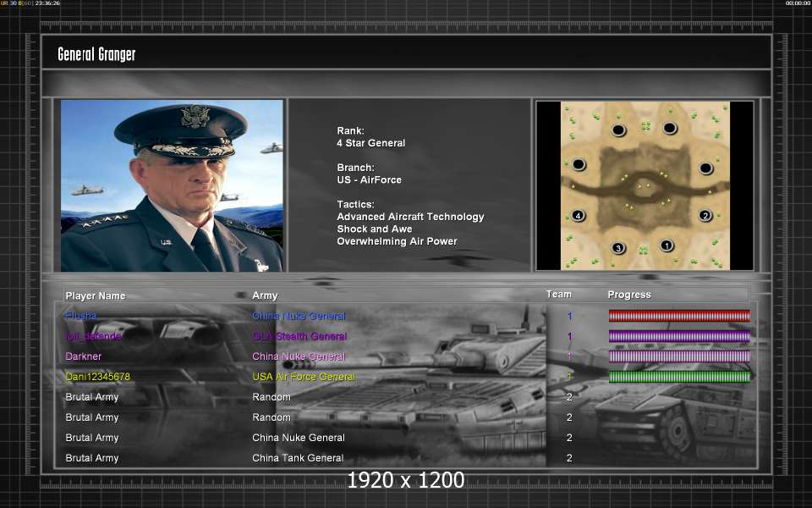Click Brutal Army's white 'China Nuke General' entry

(299, 438)
